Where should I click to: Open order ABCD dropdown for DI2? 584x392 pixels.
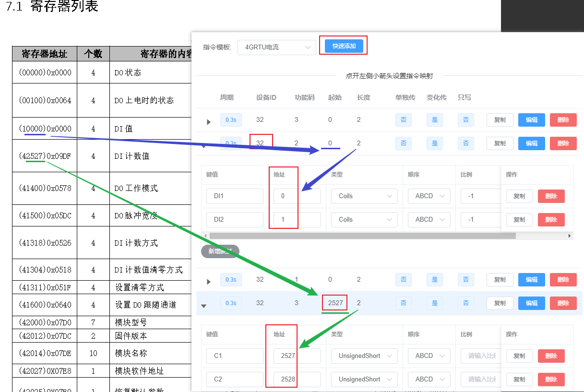coord(429,219)
